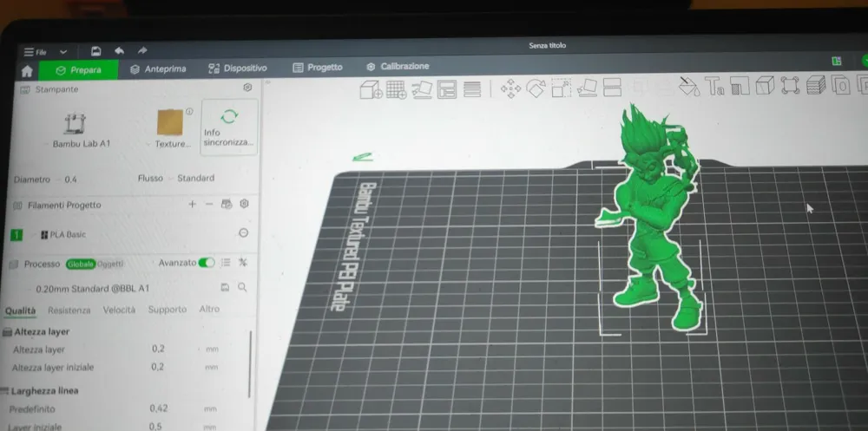Click the filament 1 green color swatch

pyautogui.click(x=16, y=236)
